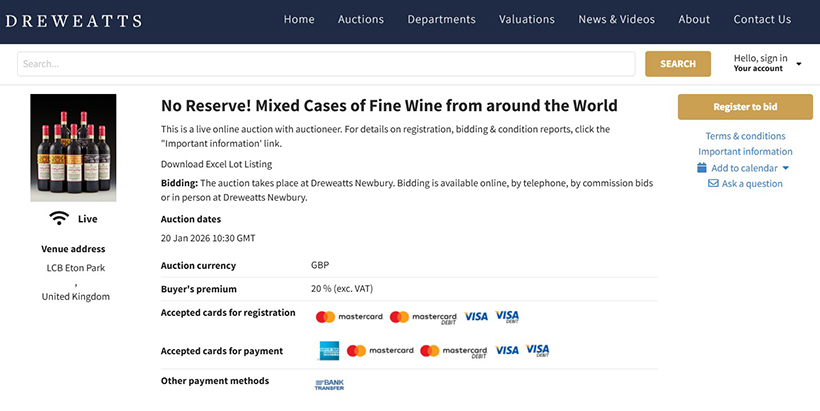Click the Accepted cards for registration label
820x411 pixels.
click(228, 313)
